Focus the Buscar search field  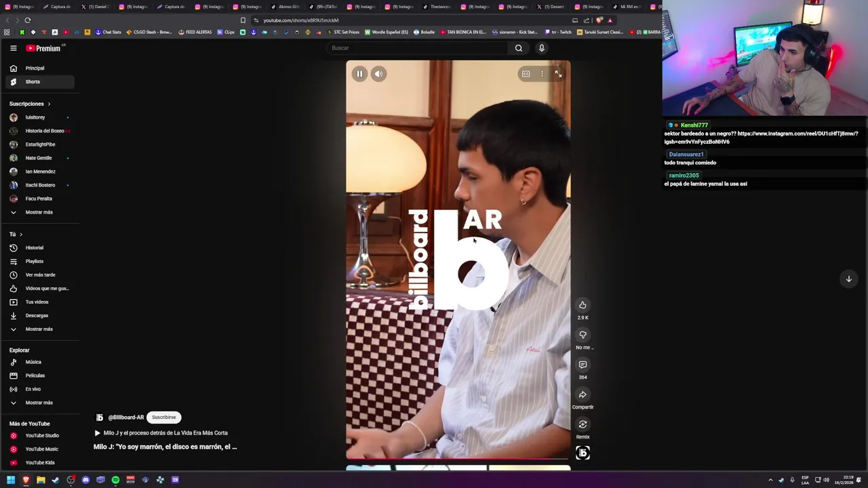point(417,48)
